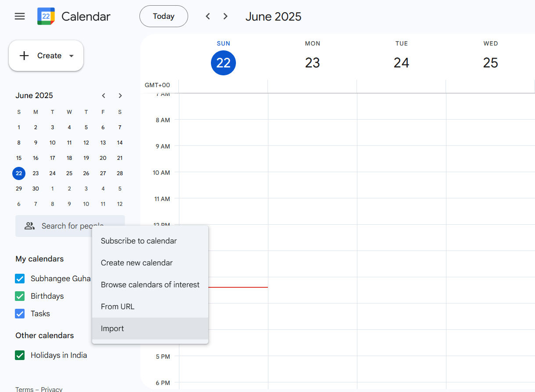The height and width of the screenshot is (392, 535).
Task: Hide the Holidays in India calendar
Action: pos(20,355)
